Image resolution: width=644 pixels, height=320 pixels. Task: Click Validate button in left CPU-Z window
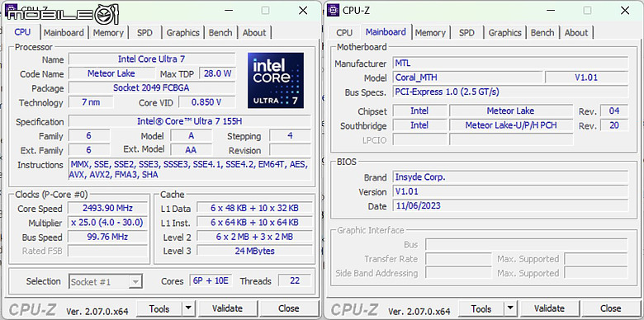pos(227,308)
